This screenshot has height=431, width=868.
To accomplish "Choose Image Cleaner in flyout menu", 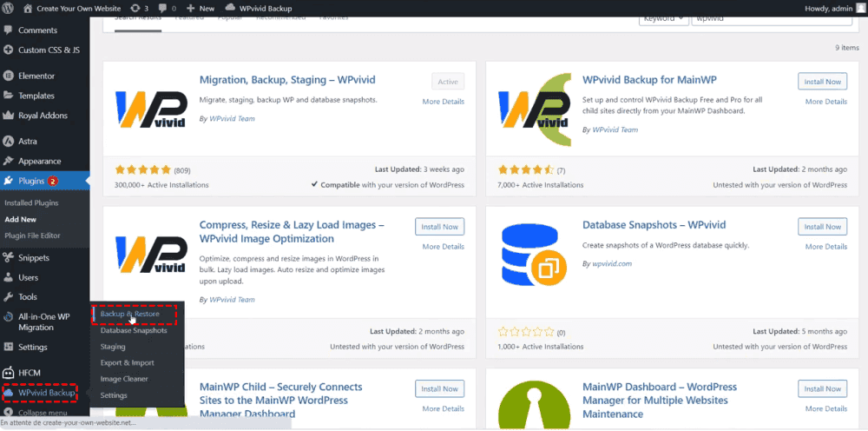I will [x=124, y=379].
